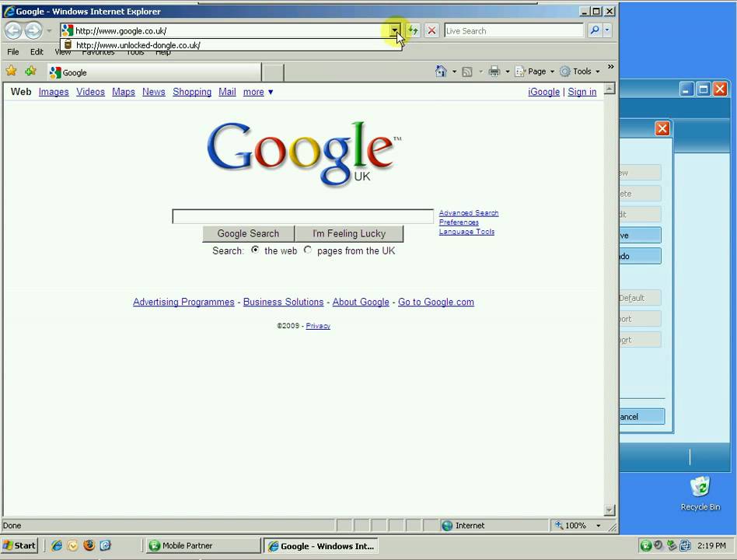The width and height of the screenshot is (737, 560).
Task: Open the Business Solutions link
Action: pyautogui.click(x=284, y=302)
